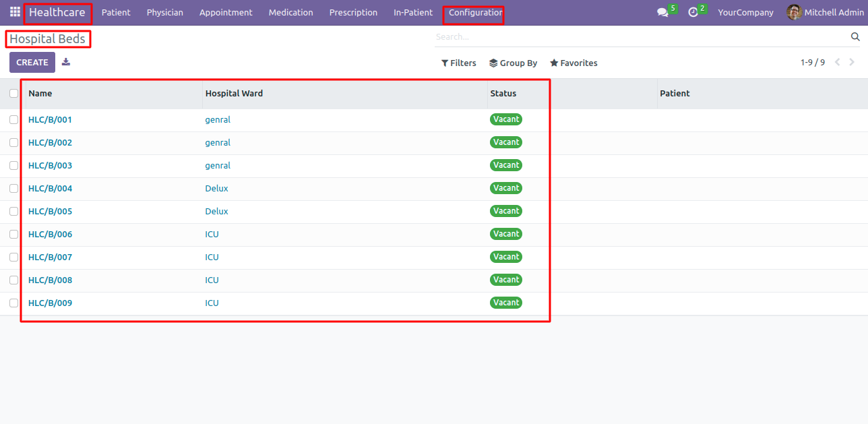This screenshot has height=424, width=868.
Task: Open the Favorites dropdown
Action: [x=573, y=63]
